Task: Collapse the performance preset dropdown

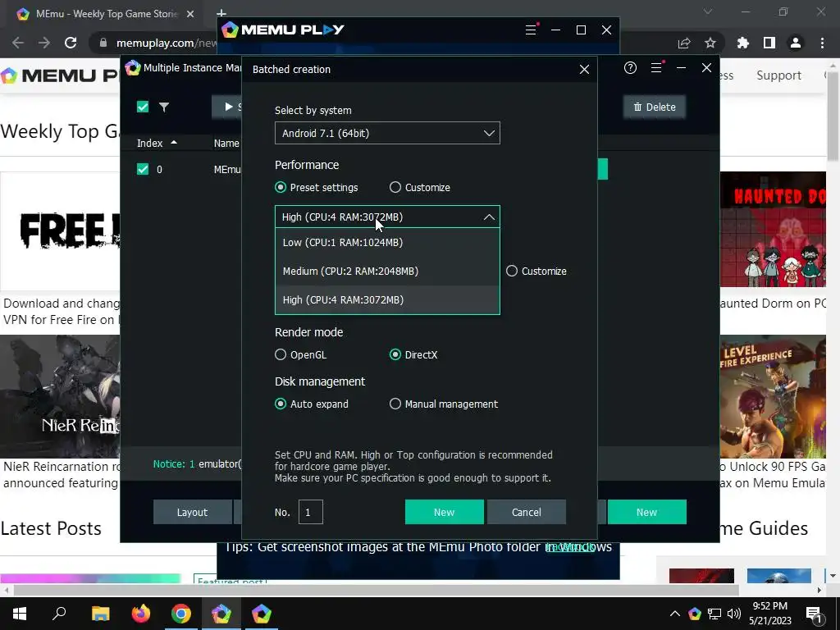Action: tap(489, 217)
